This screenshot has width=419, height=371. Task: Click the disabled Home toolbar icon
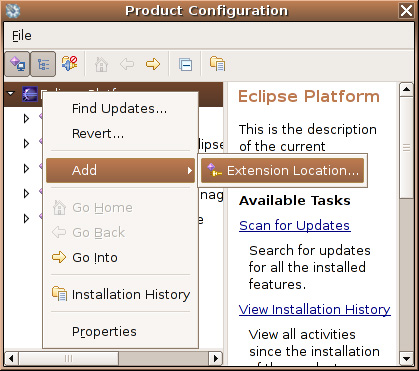pos(101,64)
